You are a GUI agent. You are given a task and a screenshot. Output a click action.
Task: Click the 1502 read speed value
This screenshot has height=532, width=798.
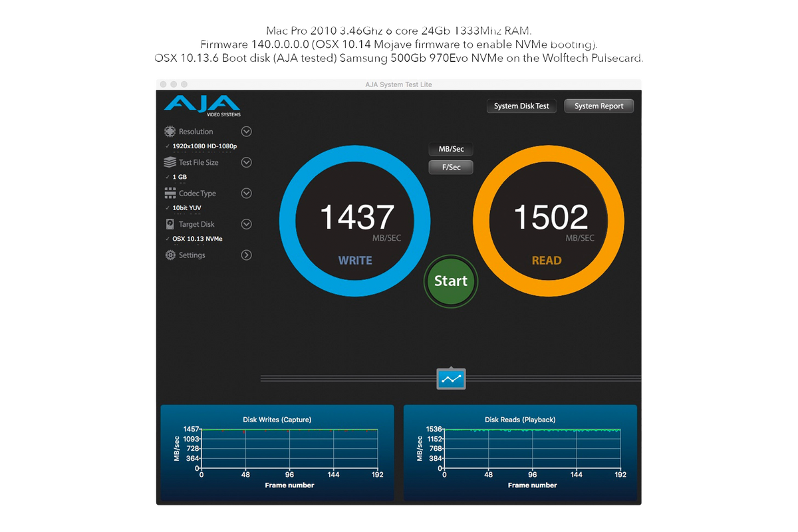pyautogui.click(x=551, y=217)
